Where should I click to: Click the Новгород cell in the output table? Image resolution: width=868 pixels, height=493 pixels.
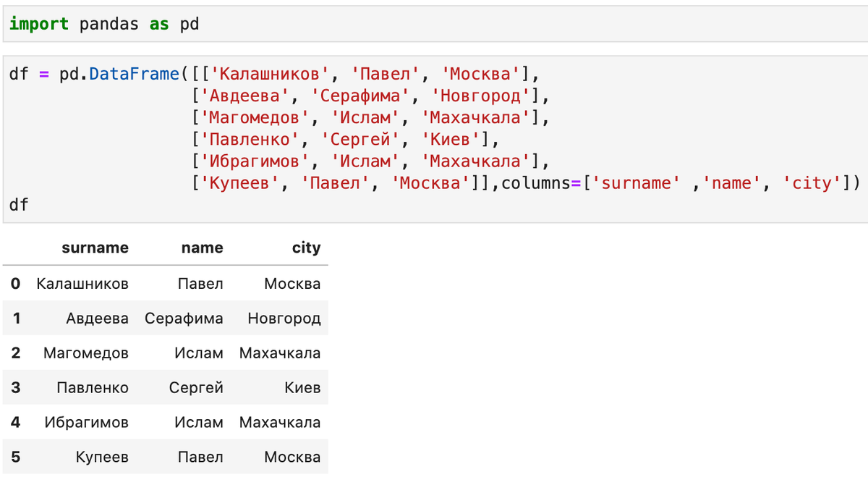284,319
